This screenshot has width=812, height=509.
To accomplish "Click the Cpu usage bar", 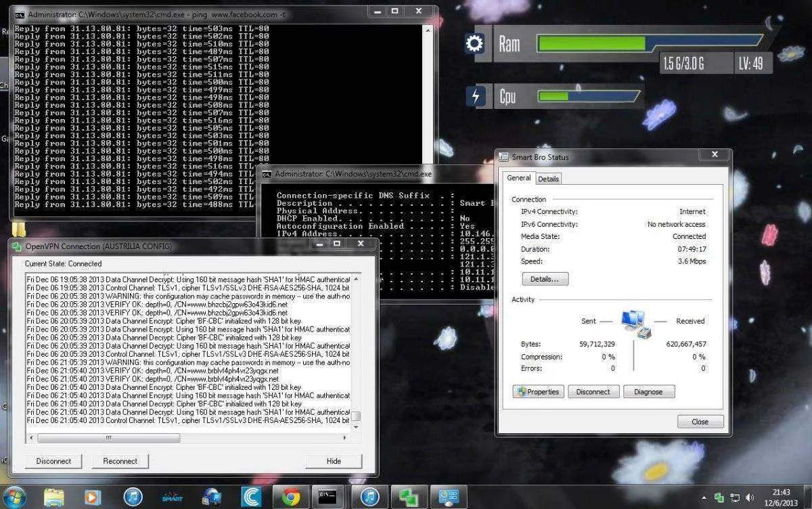I will [589, 96].
